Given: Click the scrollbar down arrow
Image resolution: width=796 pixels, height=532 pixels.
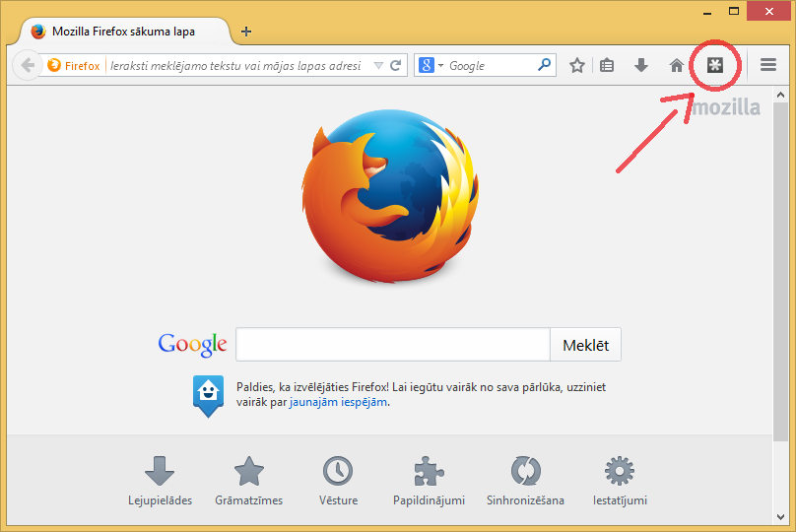Looking at the screenshot, I should pos(781,517).
